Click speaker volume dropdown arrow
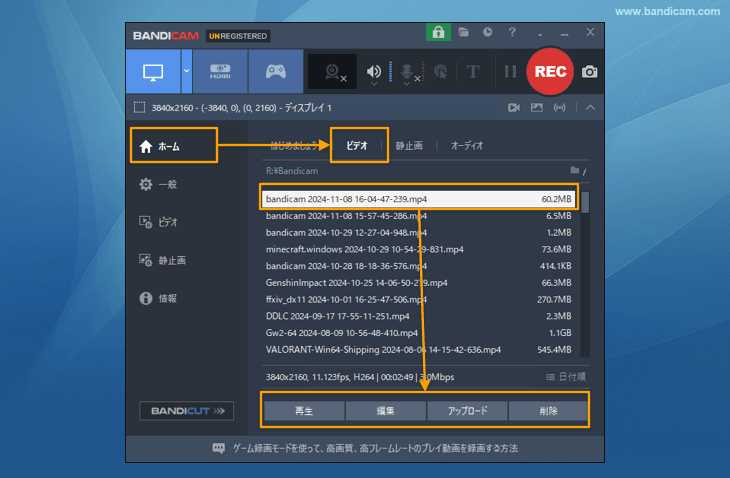 (x=373, y=84)
